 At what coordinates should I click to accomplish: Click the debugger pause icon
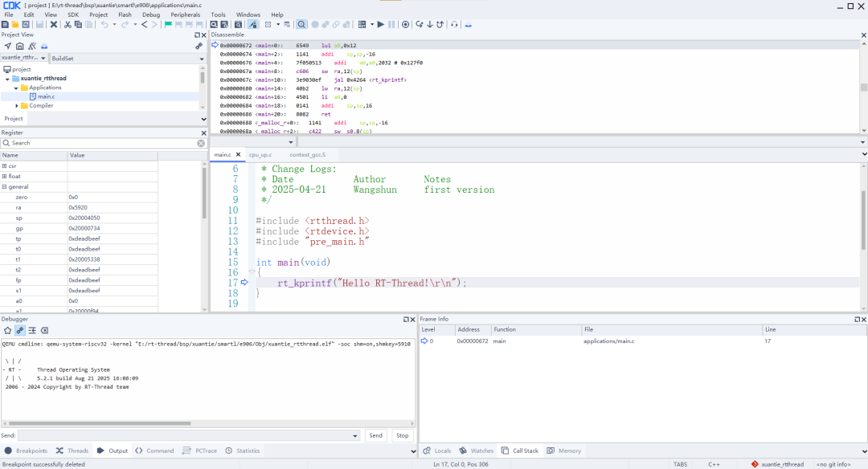point(391,25)
